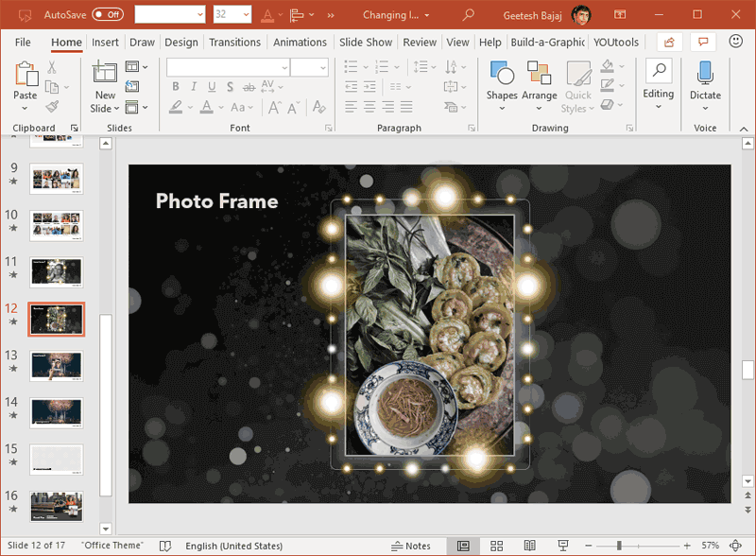Viewport: 756px width, 556px height.
Task: Open the Transitions ribbon tab
Action: coord(234,42)
